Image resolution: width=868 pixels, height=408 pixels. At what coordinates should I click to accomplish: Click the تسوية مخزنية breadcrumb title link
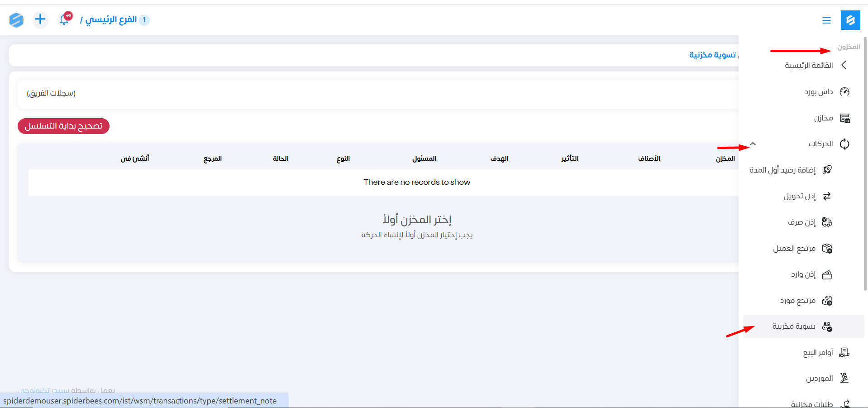712,55
